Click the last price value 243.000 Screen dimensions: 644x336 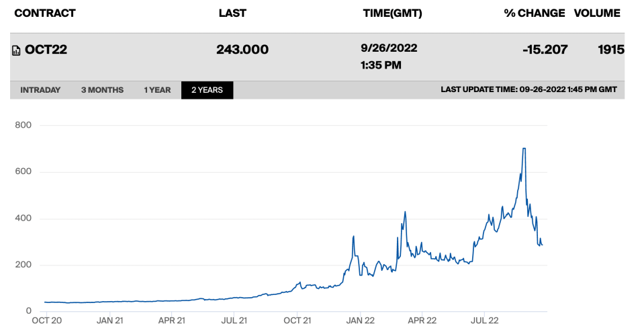(x=242, y=50)
